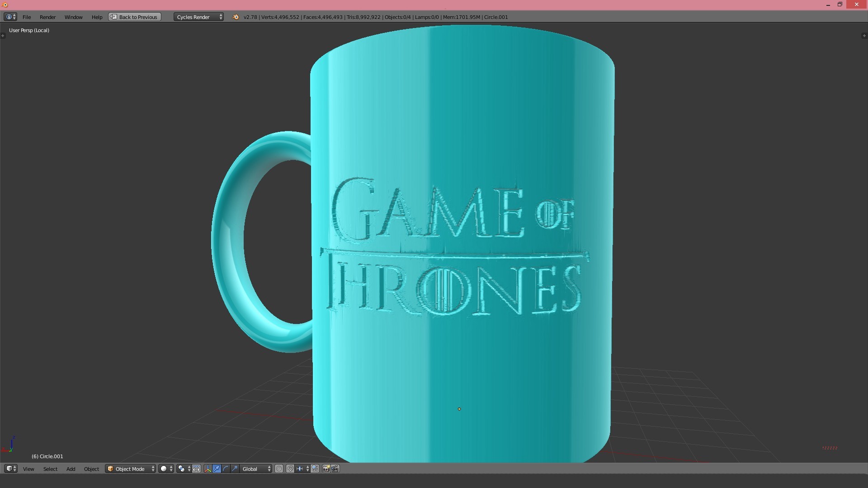The width and height of the screenshot is (868, 488).
Task: Toggle snap during transform magnet icon
Action: coord(290,469)
